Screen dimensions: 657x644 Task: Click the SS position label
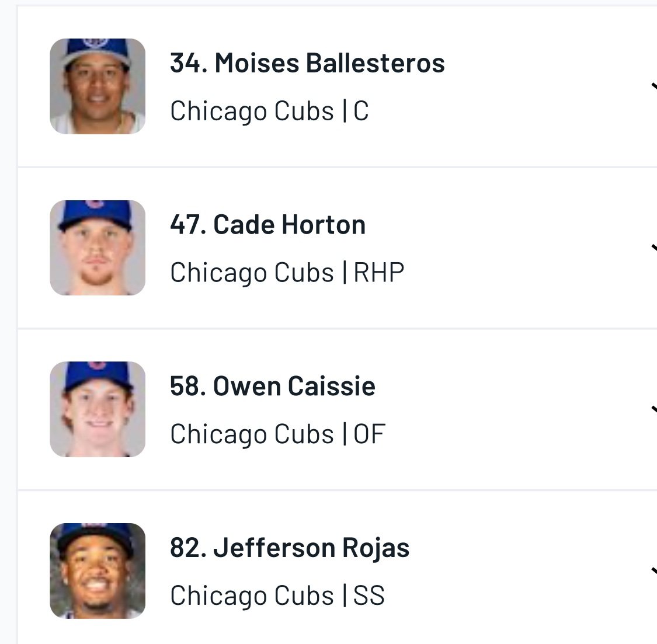[x=369, y=596]
